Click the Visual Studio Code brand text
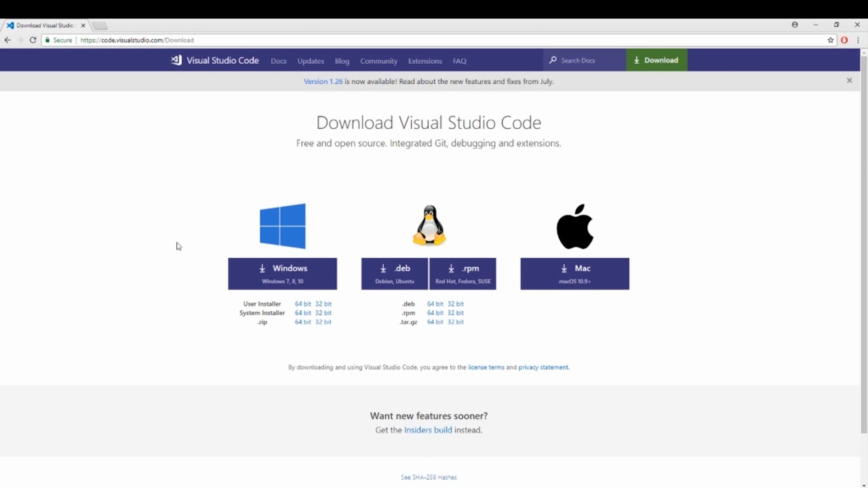The width and height of the screenshot is (868, 488). tap(222, 60)
